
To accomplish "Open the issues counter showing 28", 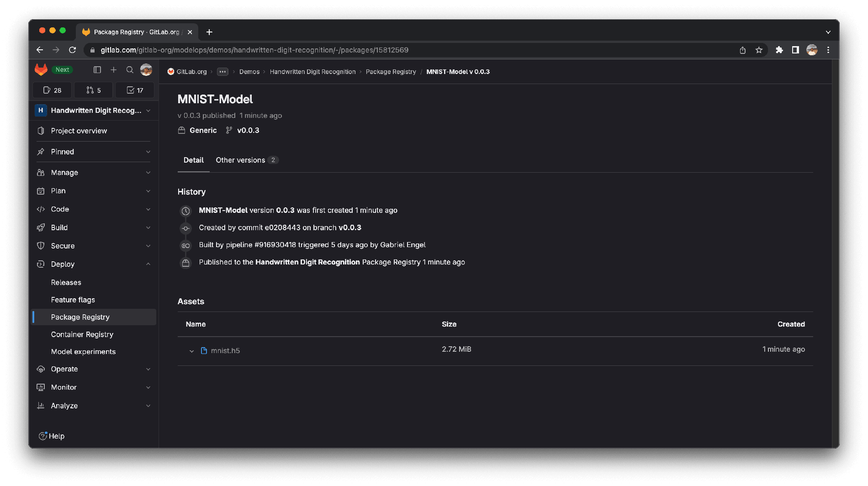I will 52,90.
